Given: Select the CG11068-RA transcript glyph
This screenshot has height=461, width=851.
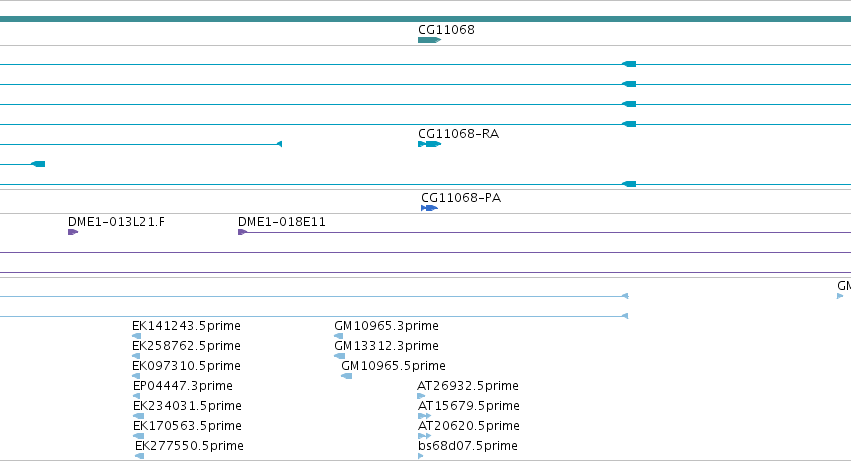Looking at the screenshot, I should (x=429, y=144).
